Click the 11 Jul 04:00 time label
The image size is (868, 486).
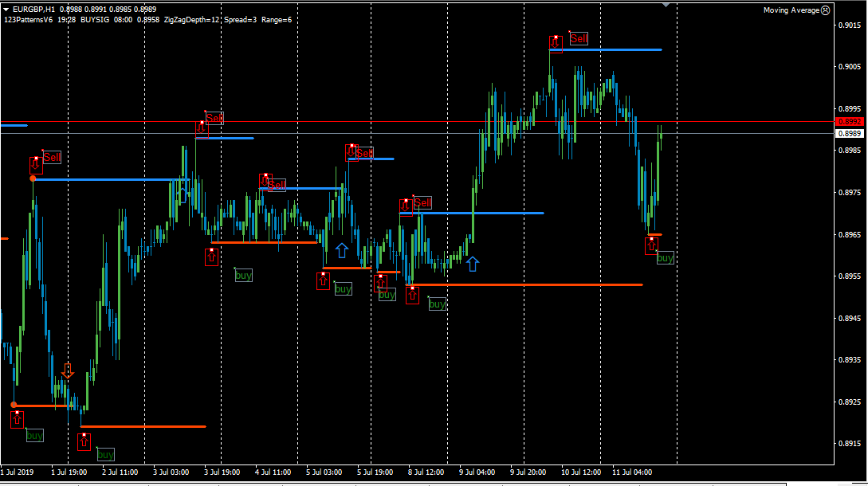pyautogui.click(x=631, y=472)
